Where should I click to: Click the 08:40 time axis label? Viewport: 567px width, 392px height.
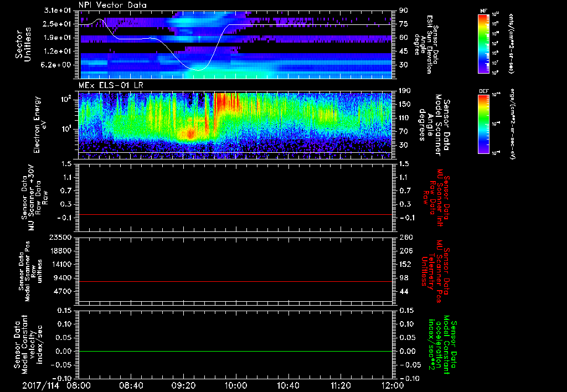pos(131,385)
